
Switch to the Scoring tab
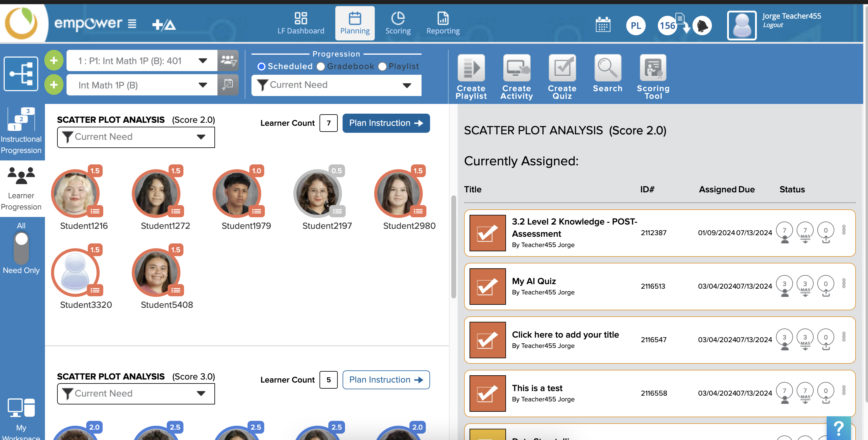click(398, 24)
